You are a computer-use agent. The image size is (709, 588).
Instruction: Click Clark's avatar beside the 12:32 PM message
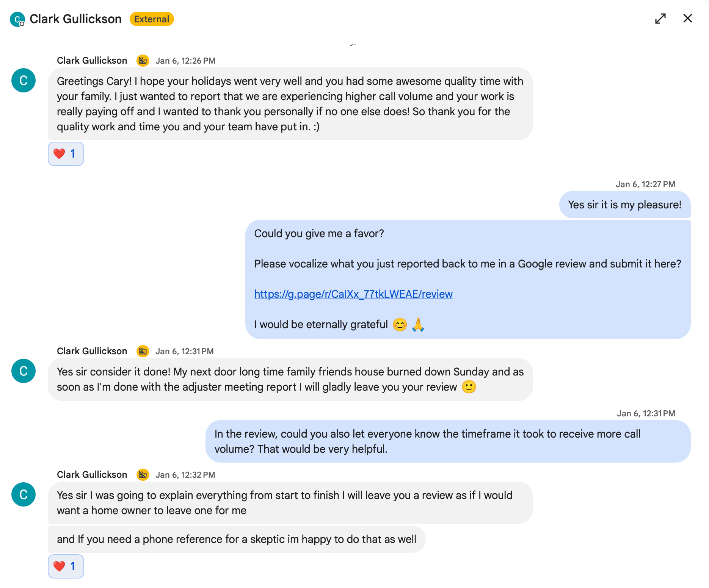(24, 495)
